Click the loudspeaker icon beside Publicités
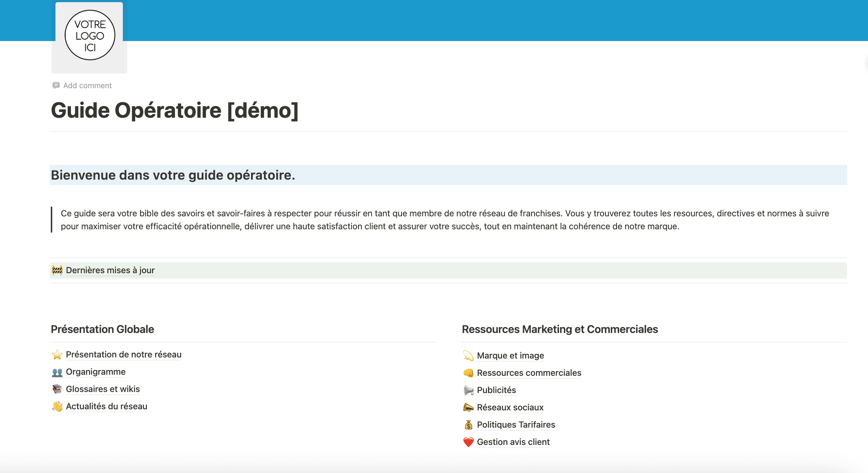The image size is (868, 473). (x=468, y=390)
